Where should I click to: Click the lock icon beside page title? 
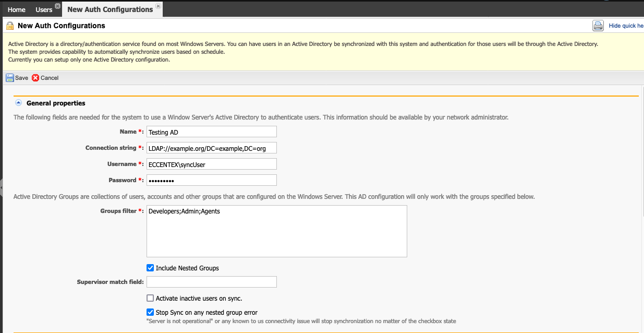(x=10, y=26)
